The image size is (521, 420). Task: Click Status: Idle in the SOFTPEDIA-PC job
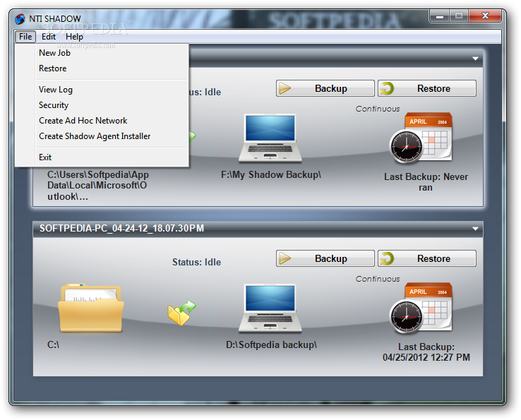(x=196, y=262)
